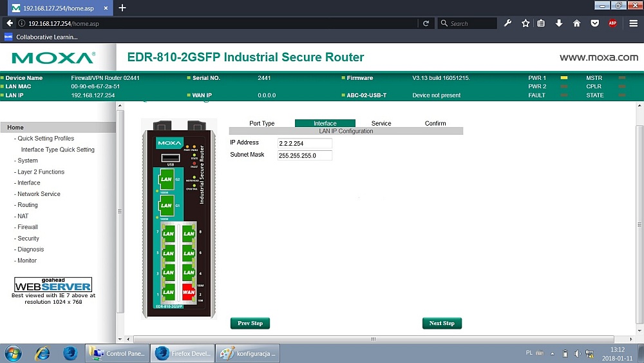
Task: Expand the Firewall menu section
Action: [x=27, y=227]
